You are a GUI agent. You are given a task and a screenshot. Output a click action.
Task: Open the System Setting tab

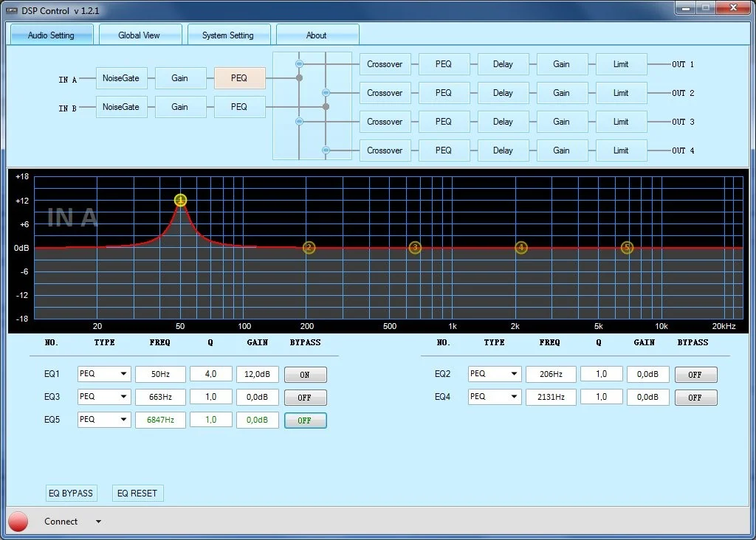(227, 35)
